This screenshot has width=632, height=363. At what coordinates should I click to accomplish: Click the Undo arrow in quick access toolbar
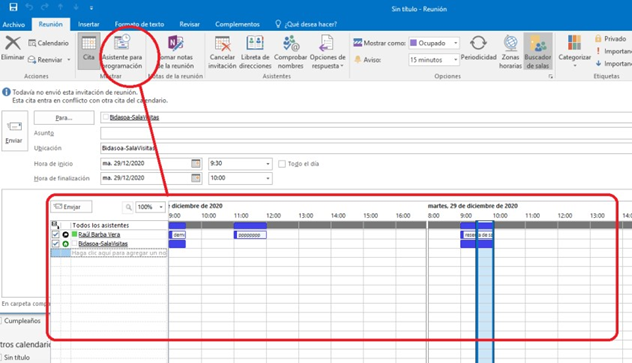[29, 7]
